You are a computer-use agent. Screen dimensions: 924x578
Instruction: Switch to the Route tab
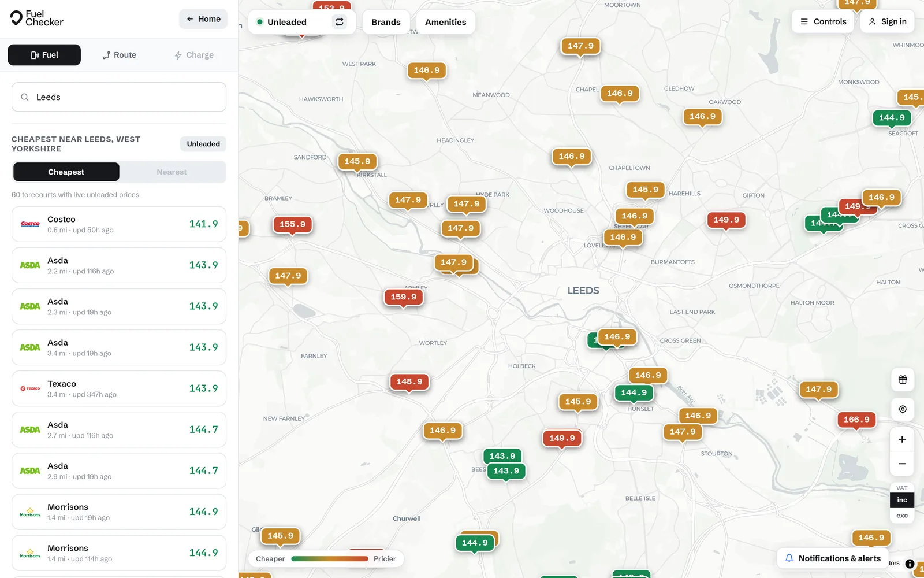tap(120, 55)
